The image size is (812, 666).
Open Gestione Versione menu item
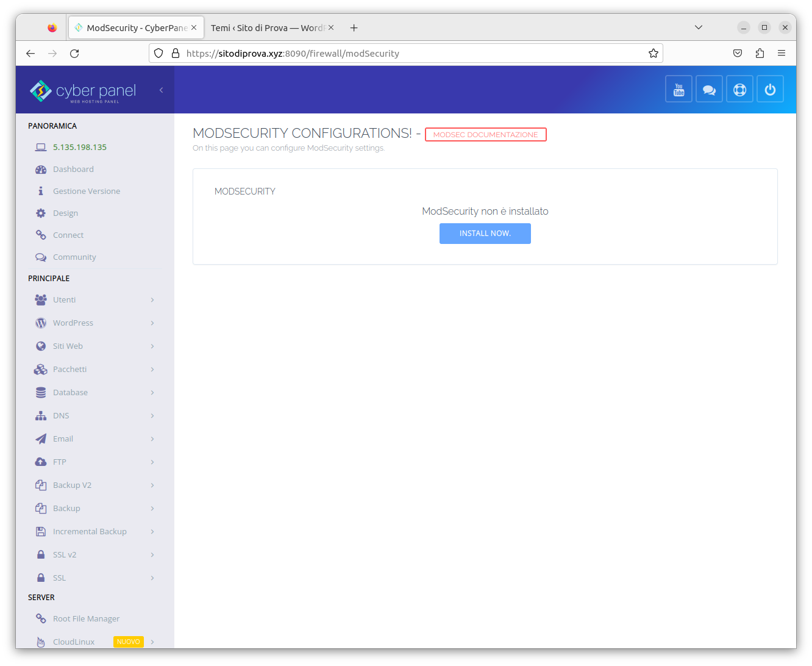(87, 191)
